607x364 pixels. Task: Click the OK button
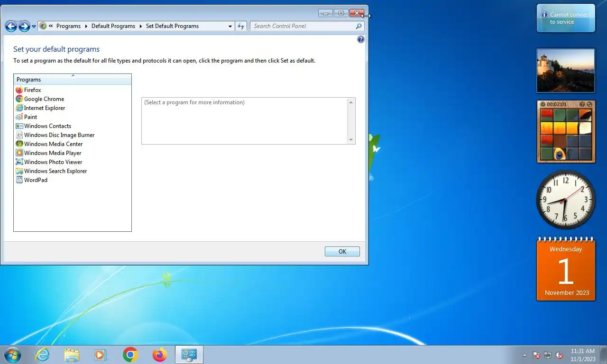tap(342, 252)
